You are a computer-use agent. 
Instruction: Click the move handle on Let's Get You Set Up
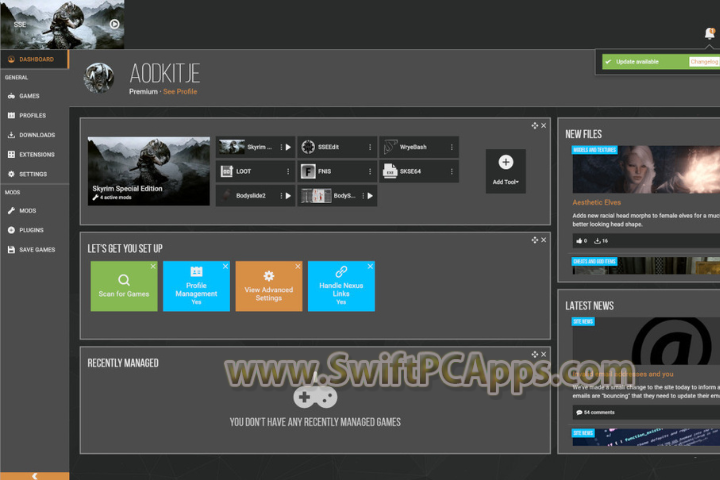click(x=534, y=240)
